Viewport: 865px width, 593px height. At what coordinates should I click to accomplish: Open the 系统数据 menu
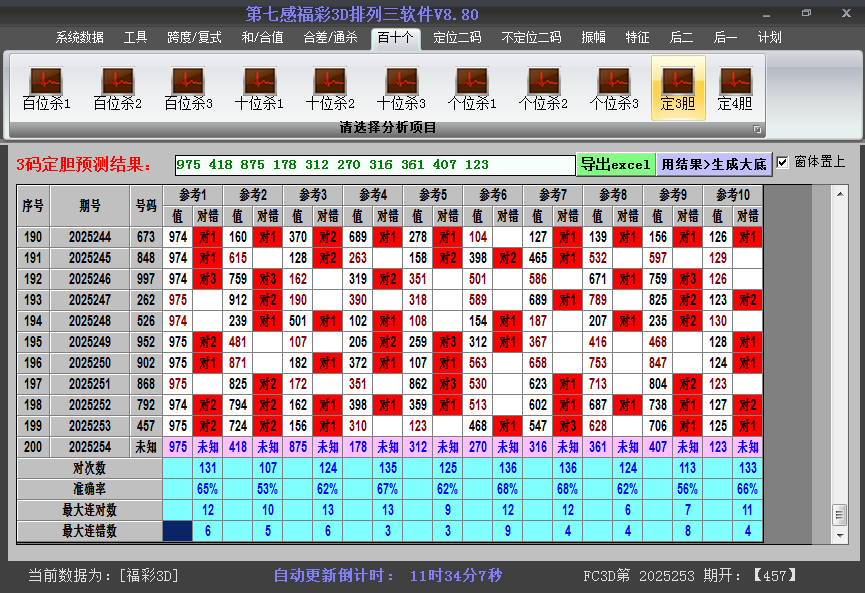pos(80,38)
